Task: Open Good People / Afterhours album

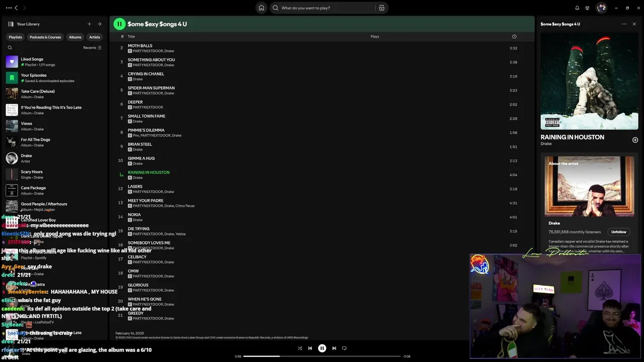Action: (x=54, y=207)
